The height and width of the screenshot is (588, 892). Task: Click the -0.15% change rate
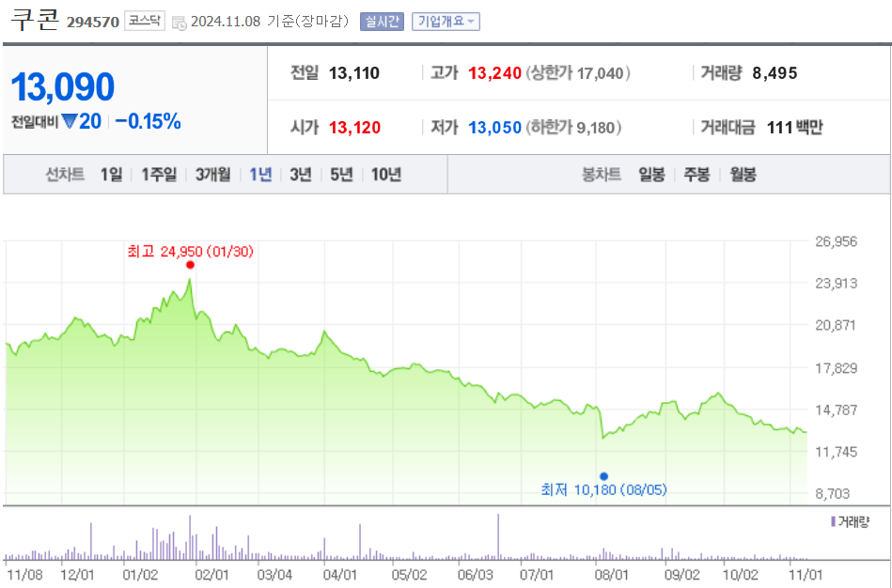pyautogui.click(x=148, y=121)
